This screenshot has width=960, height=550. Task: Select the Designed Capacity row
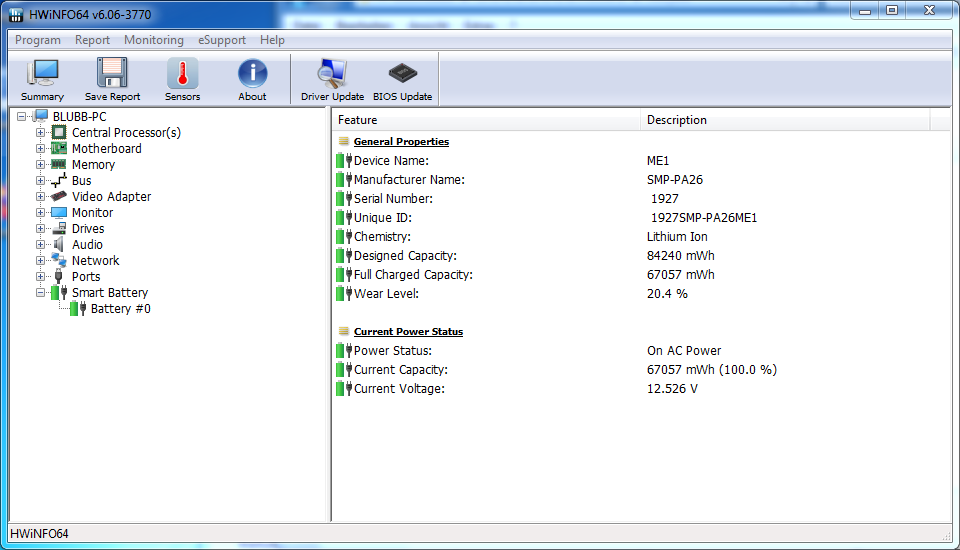[x=640, y=255]
